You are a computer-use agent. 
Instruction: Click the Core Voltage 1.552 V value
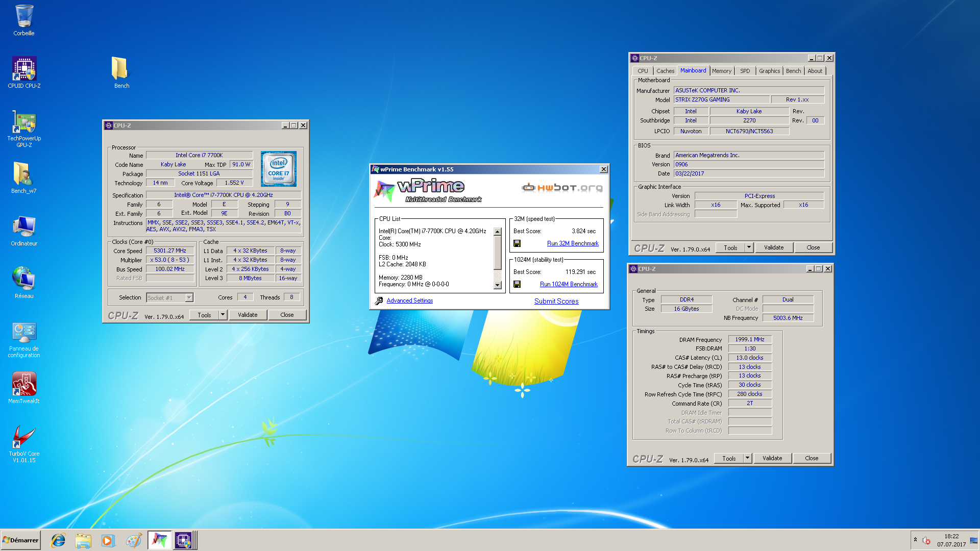click(x=234, y=183)
